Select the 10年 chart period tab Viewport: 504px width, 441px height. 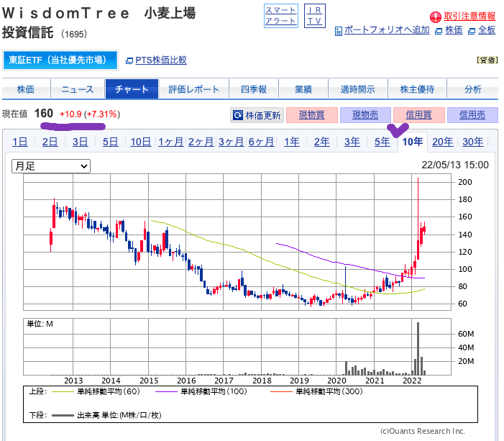[x=413, y=142]
